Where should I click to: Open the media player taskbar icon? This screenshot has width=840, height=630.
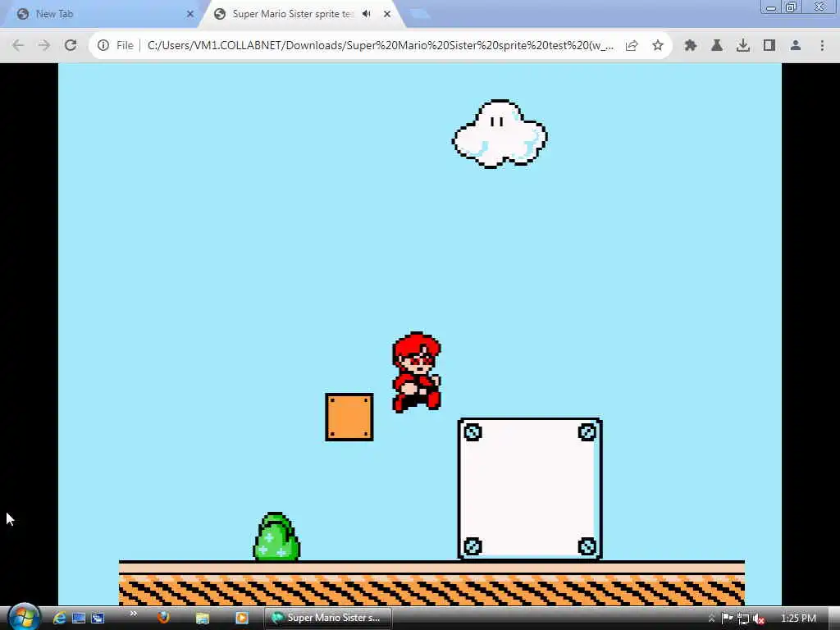coord(242,619)
